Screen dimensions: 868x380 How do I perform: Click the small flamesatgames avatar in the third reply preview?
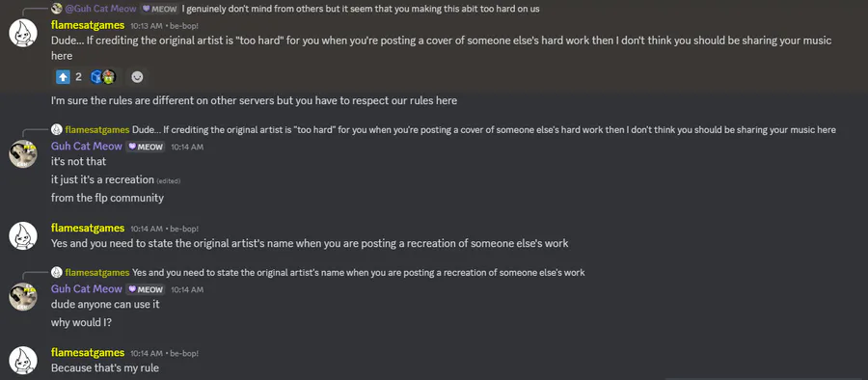click(x=57, y=273)
